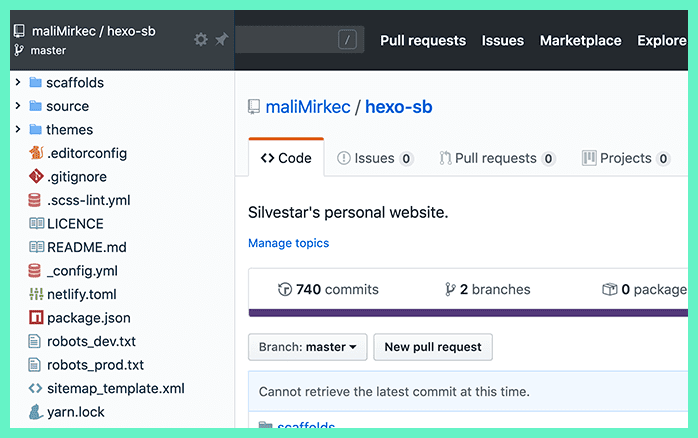The height and width of the screenshot is (438, 698).
Task: Click the sitemap_template.xml code icon
Action: (36, 389)
